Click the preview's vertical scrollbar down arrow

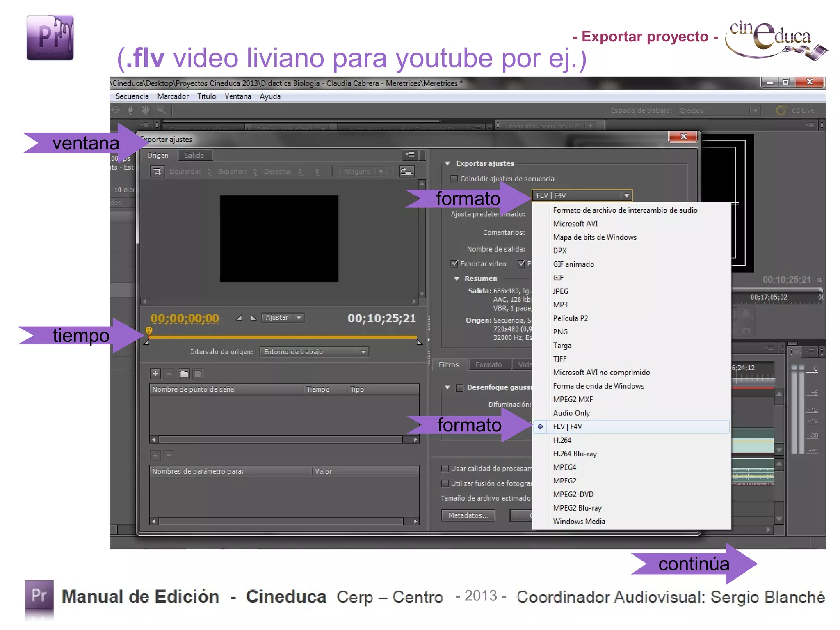click(x=422, y=294)
